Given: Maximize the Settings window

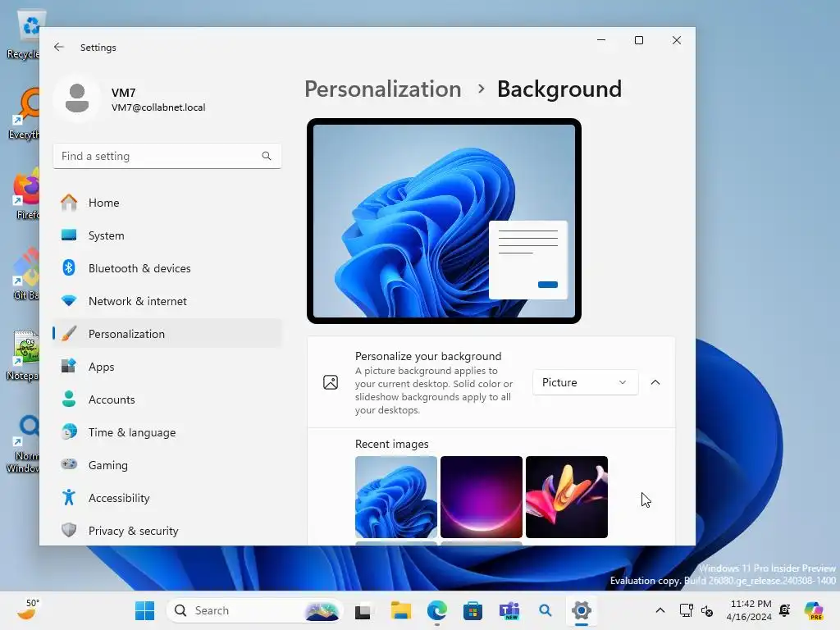Looking at the screenshot, I should (638, 40).
